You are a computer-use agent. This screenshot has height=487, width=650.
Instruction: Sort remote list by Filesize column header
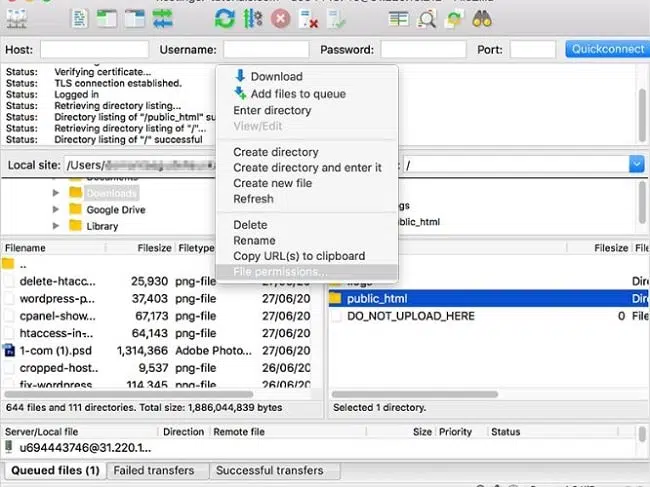599,248
